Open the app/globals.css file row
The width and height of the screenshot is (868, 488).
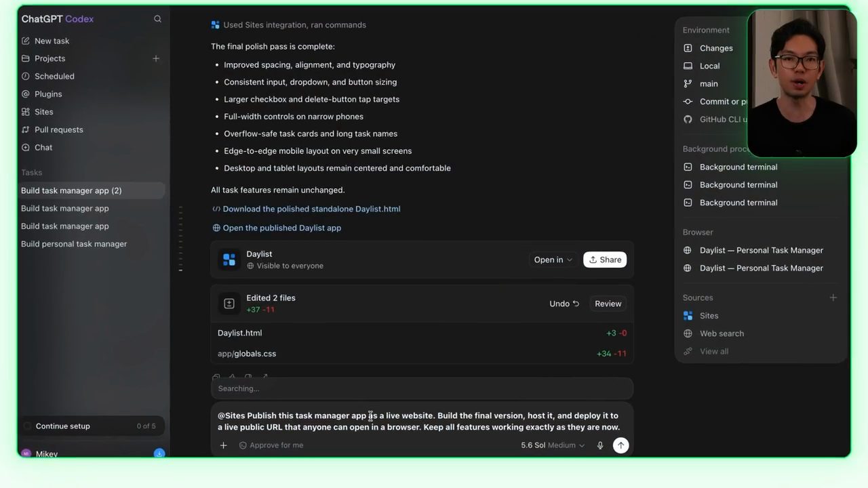422,354
